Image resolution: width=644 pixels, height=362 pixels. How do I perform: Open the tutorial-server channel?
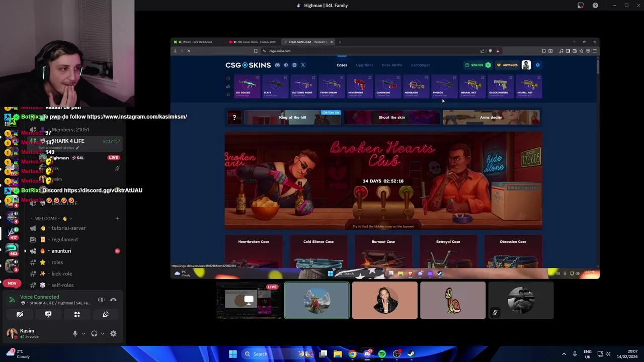tap(68, 228)
